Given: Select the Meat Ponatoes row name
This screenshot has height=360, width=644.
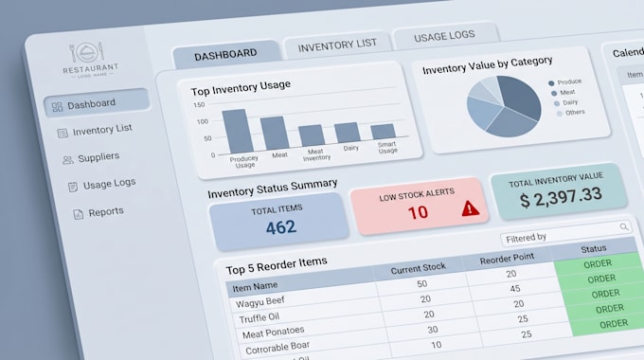Looking at the screenshot, I should click(x=273, y=333).
